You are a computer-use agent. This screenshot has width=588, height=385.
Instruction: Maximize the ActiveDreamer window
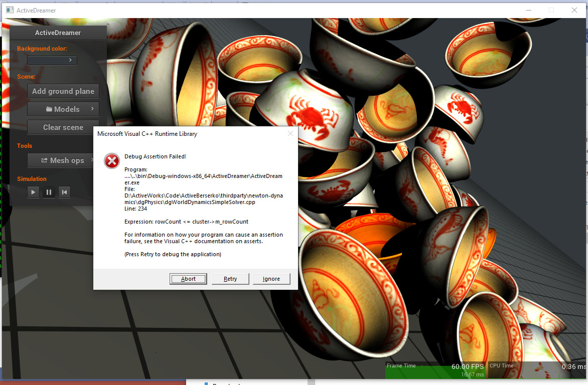551,10
